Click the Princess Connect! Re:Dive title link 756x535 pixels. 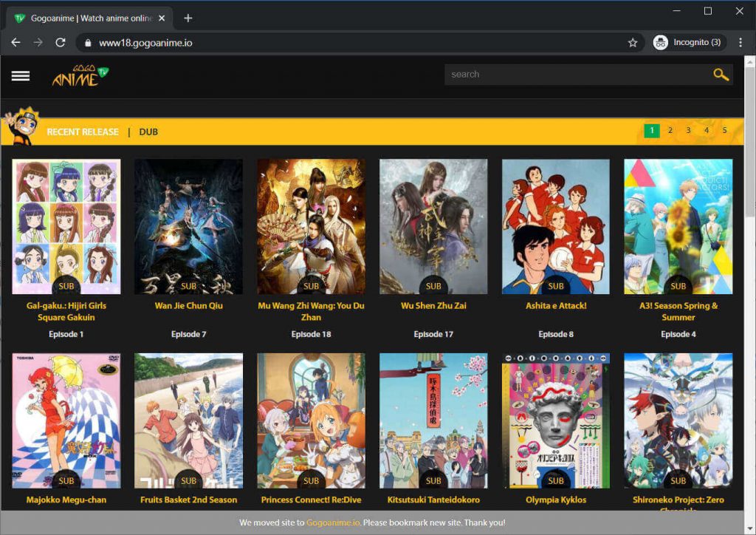pos(311,500)
